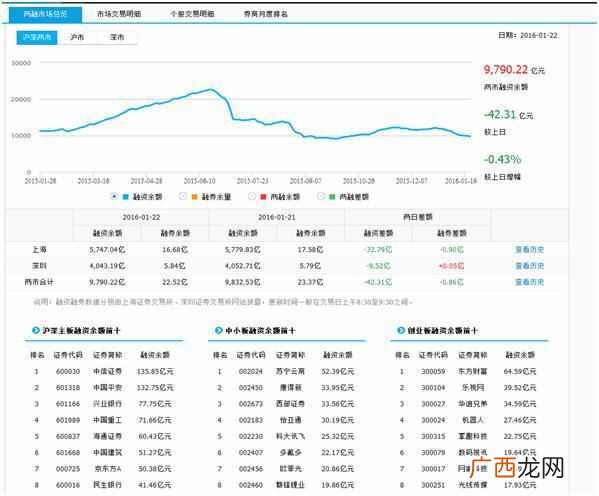
Task: Click stock code 000725 in main board list
Action: (x=68, y=469)
